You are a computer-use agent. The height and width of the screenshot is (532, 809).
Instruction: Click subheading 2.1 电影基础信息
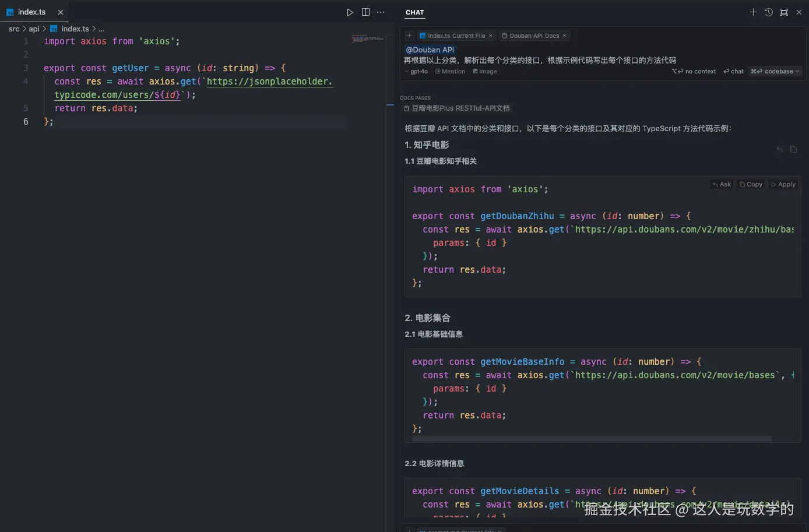pos(434,334)
